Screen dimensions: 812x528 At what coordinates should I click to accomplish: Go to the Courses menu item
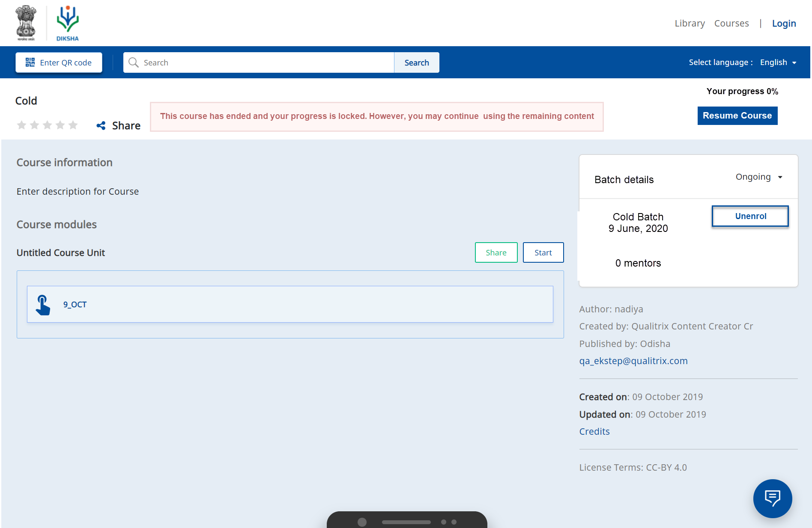tap(731, 24)
